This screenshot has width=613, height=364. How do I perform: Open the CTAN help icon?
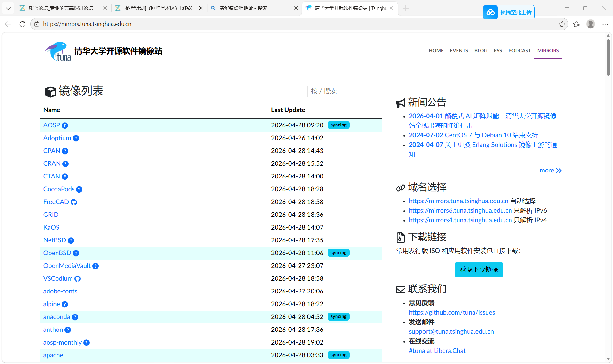65,177
